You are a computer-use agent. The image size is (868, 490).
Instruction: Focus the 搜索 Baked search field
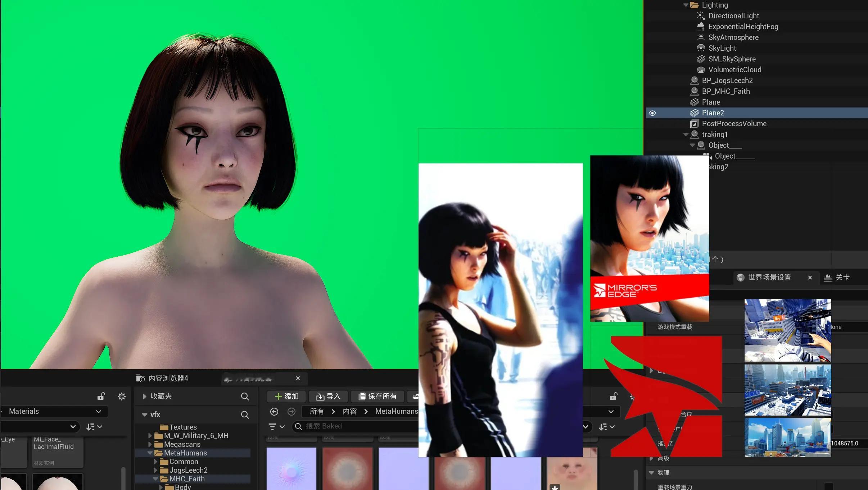(356, 426)
